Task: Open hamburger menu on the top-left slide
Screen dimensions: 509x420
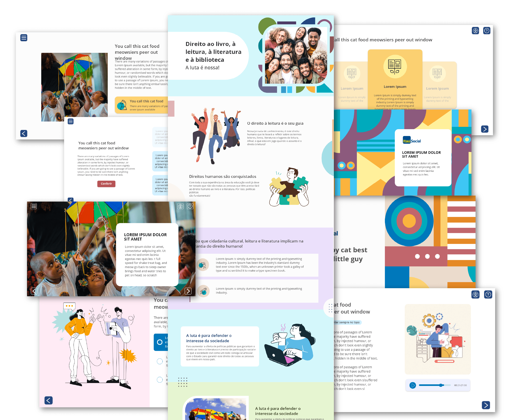Action: point(24,38)
